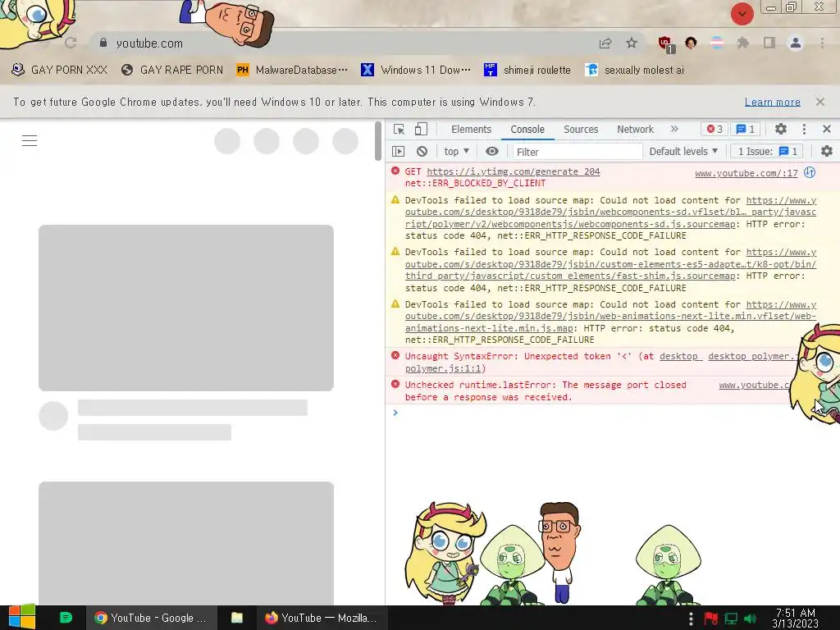Open the i.ytimg.com/generate_204 link
The height and width of the screenshot is (630, 840).
[x=513, y=171]
